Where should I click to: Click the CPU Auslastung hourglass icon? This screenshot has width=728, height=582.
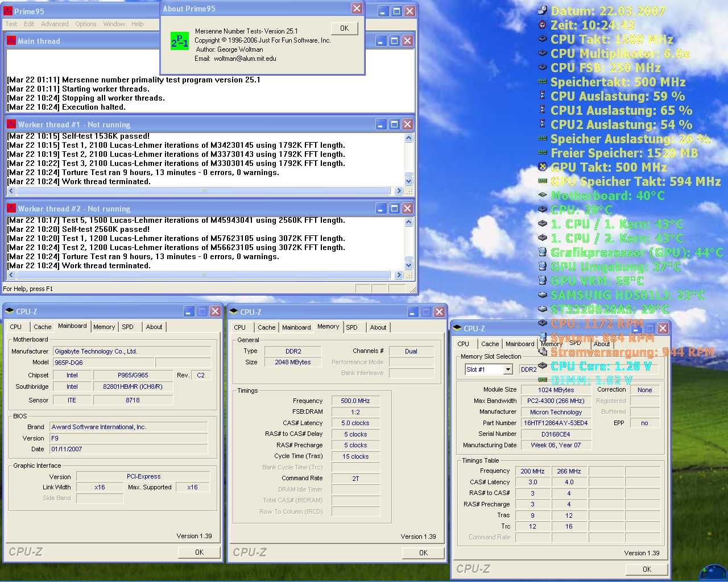click(x=543, y=95)
